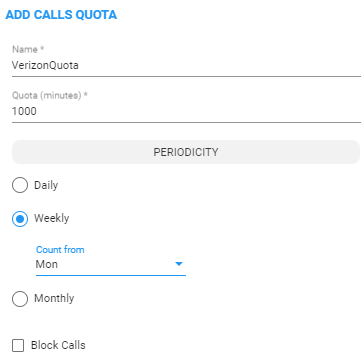Click the Block Calls label text
This screenshot has height=361, width=362.
click(x=58, y=345)
